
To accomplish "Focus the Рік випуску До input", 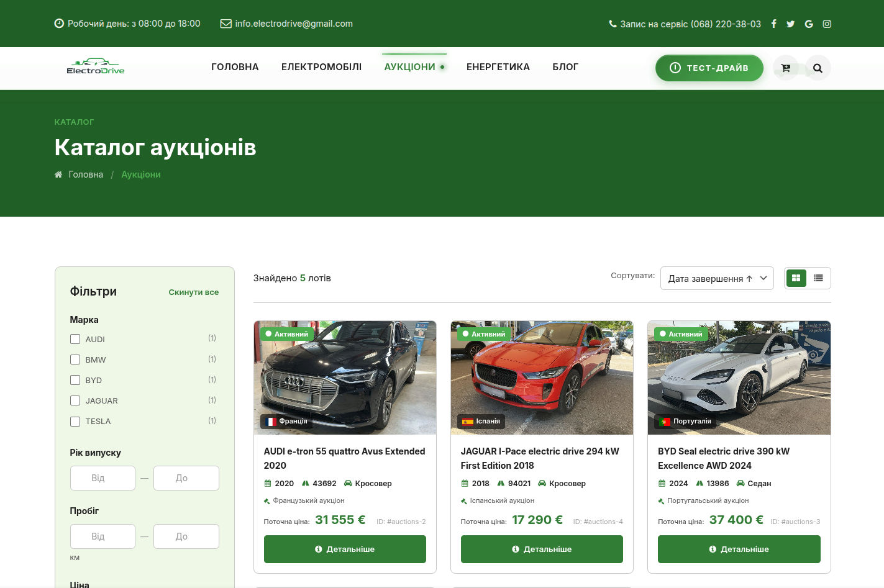I will (186, 478).
